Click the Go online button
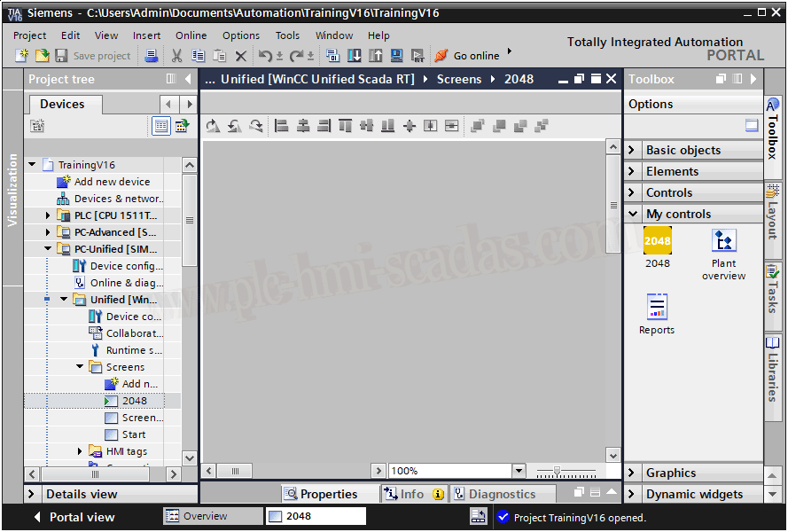The image size is (788, 532). [467, 56]
